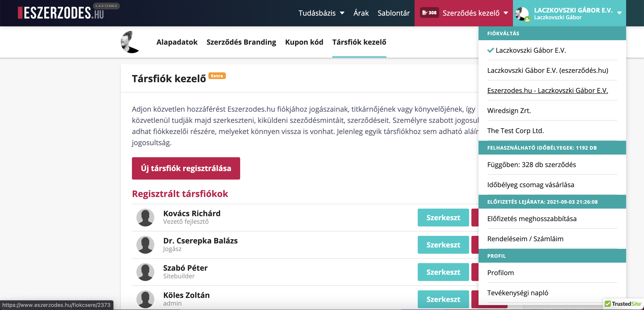Click the 308 contracts badge icon

point(429,13)
